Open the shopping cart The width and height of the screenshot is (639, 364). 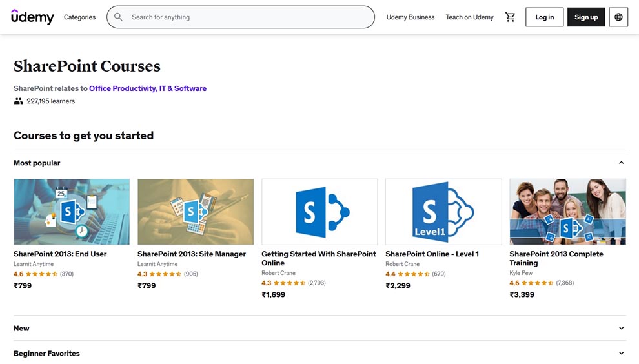pos(510,17)
